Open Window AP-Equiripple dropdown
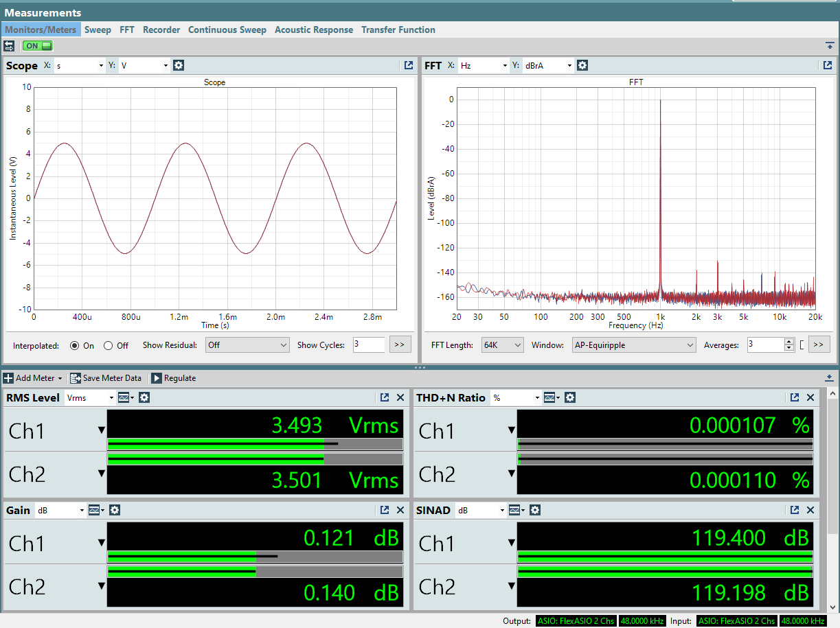840x628 pixels. [633, 345]
